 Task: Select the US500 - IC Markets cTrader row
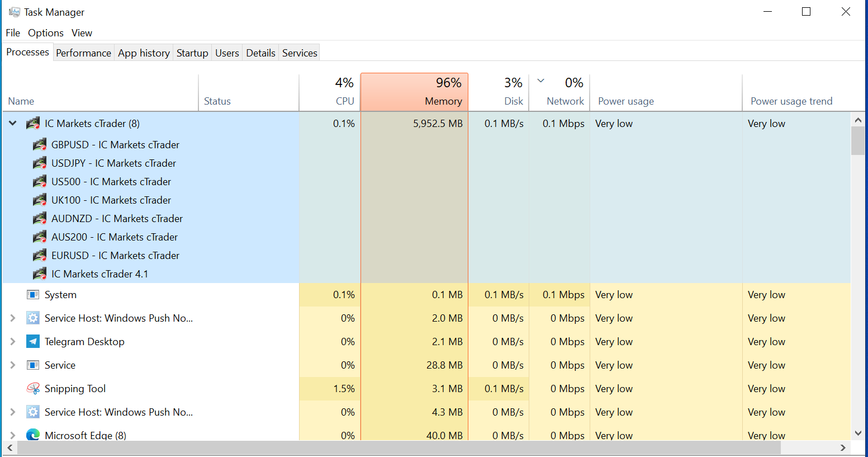(x=426, y=182)
